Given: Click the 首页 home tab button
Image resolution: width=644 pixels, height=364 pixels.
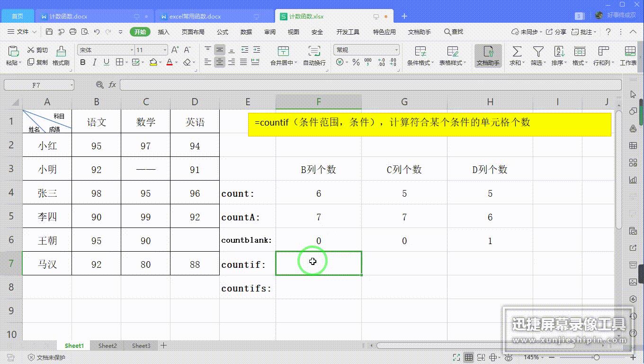Looking at the screenshot, I should [x=18, y=16].
